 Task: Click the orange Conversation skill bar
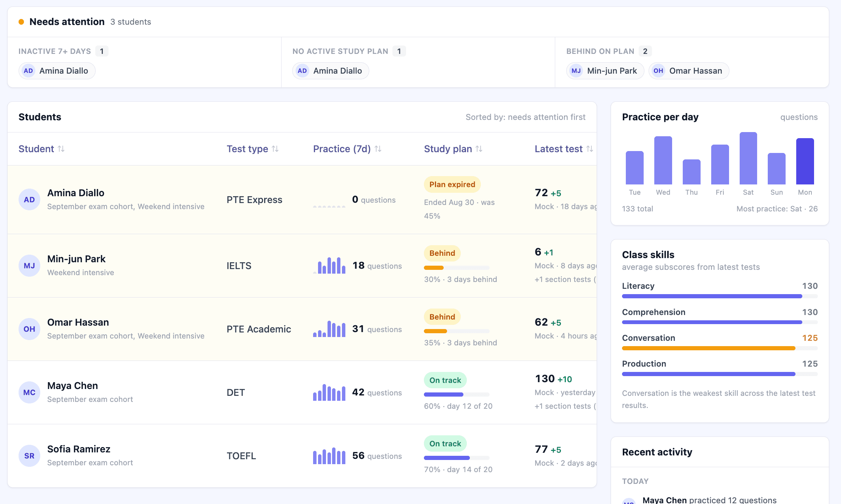[720, 348]
